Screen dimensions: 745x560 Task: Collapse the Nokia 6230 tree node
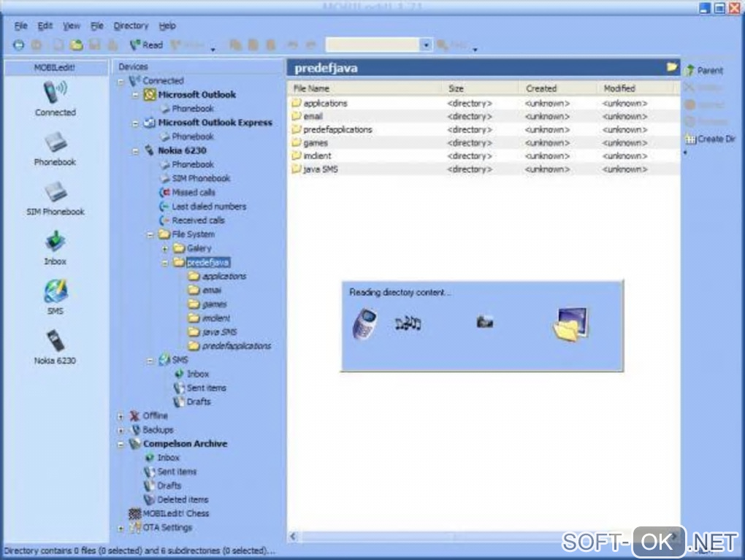click(135, 152)
